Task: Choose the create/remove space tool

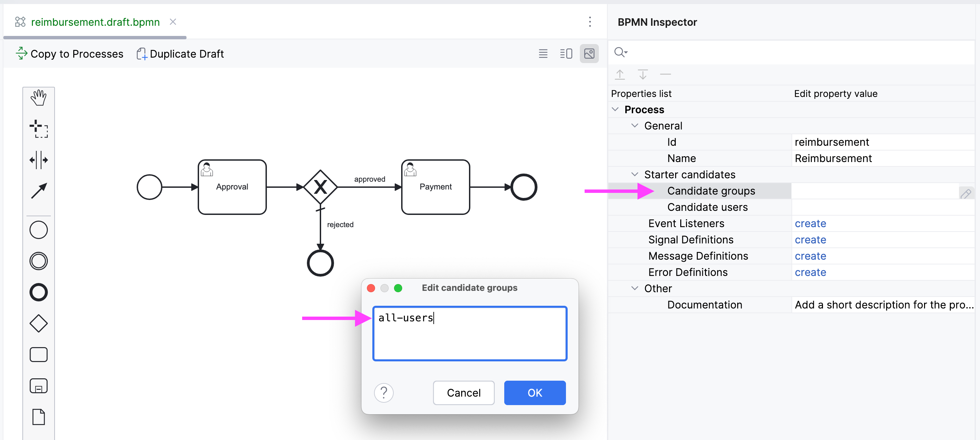Action: (x=38, y=160)
